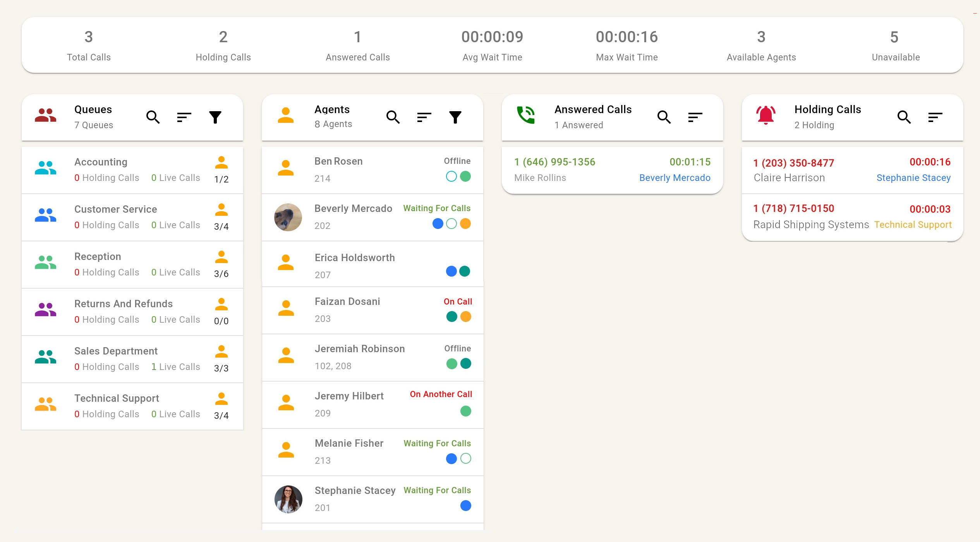Click Stephanie Stacey's profile photo
The image size is (980, 542).
(288, 499)
